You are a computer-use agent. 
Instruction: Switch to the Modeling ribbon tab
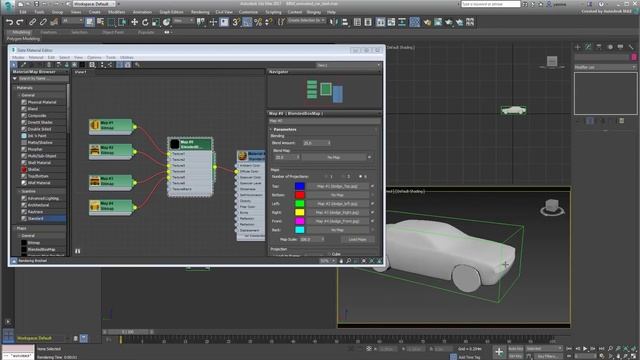coord(21,32)
